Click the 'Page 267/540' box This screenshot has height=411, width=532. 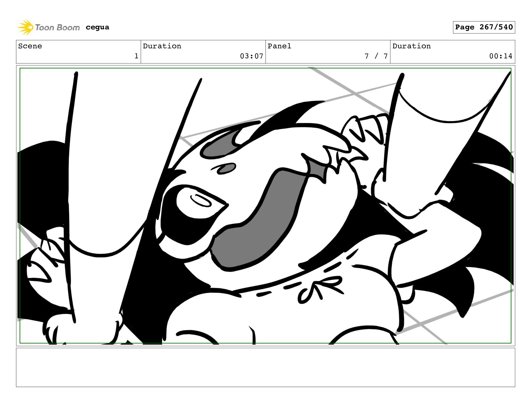[484, 27]
